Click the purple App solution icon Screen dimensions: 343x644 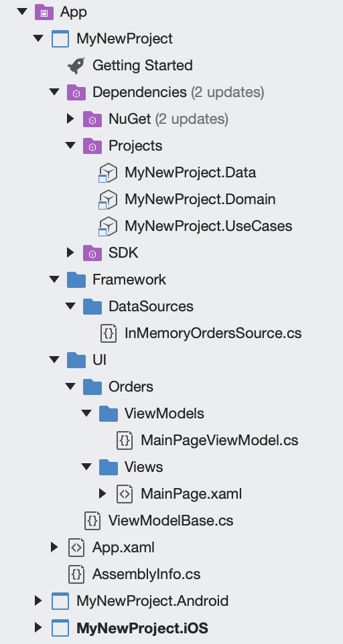[44, 12]
